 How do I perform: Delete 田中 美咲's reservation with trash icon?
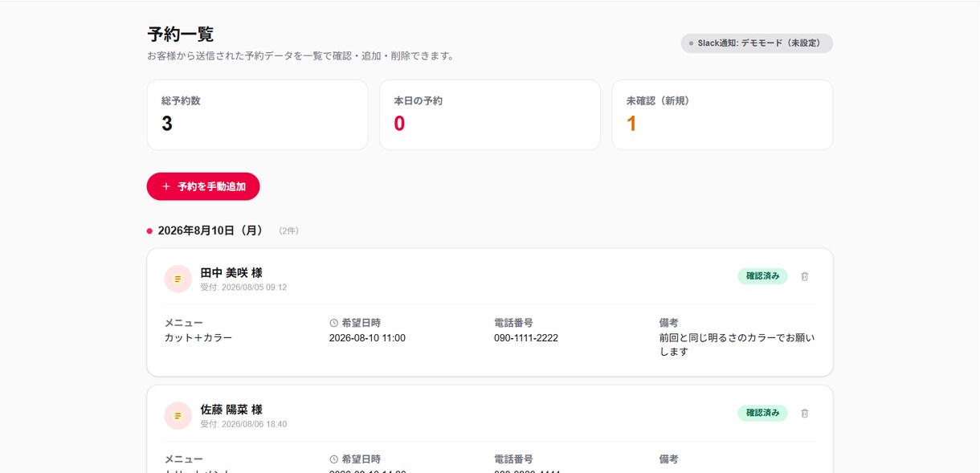click(x=805, y=276)
